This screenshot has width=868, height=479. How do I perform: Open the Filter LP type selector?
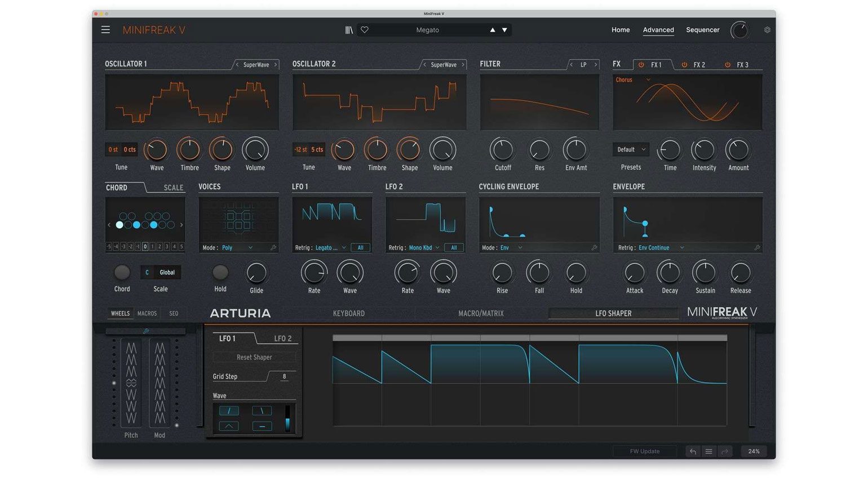[583, 64]
